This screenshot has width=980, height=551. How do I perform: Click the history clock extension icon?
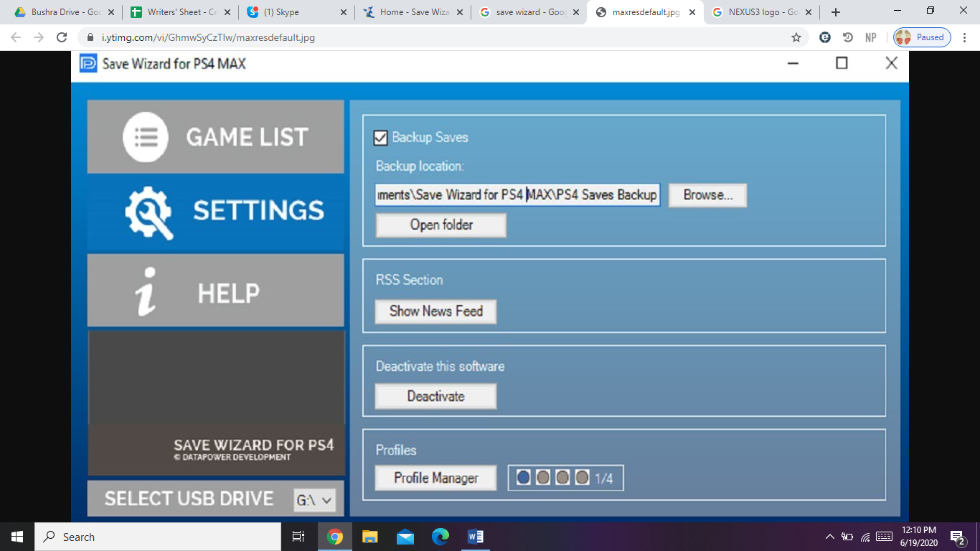847,37
